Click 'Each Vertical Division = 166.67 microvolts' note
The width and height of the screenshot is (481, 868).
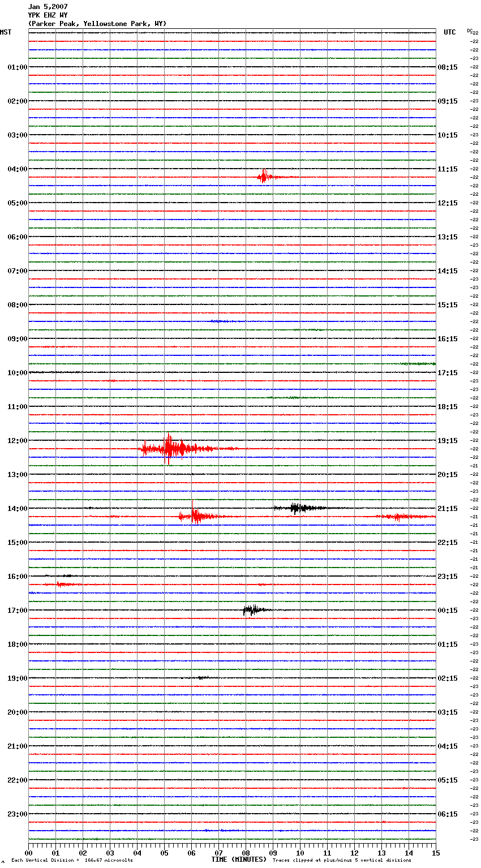[x=72, y=861]
